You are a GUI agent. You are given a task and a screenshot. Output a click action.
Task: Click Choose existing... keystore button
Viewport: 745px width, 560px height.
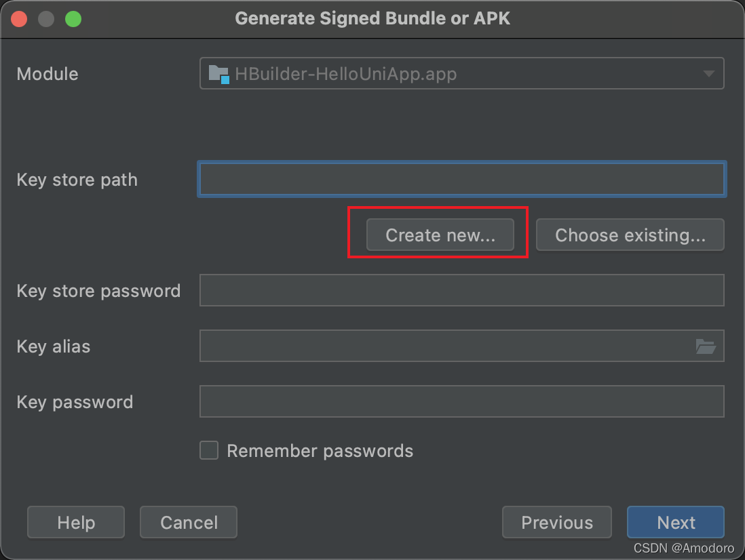[x=630, y=235]
